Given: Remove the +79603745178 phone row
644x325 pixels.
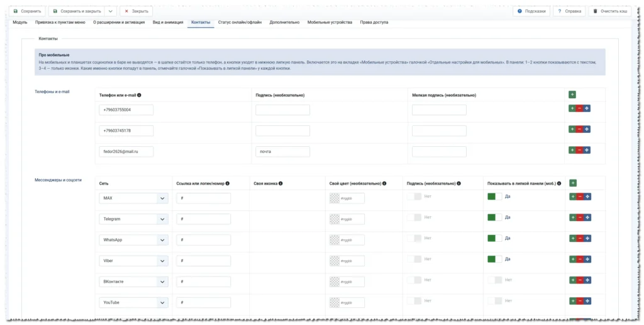Looking at the screenshot, I should tap(579, 129).
